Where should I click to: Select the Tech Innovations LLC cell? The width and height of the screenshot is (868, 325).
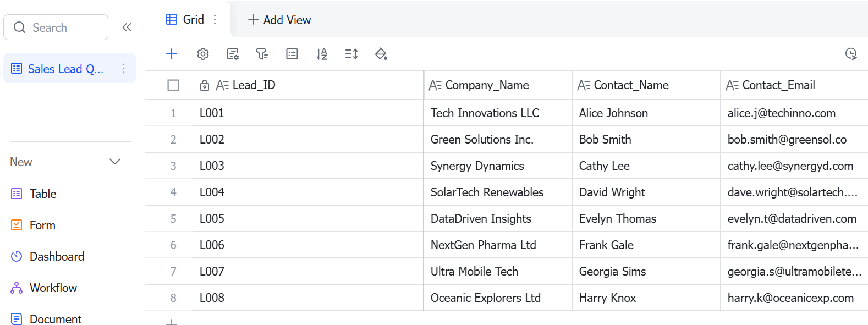click(x=498, y=113)
